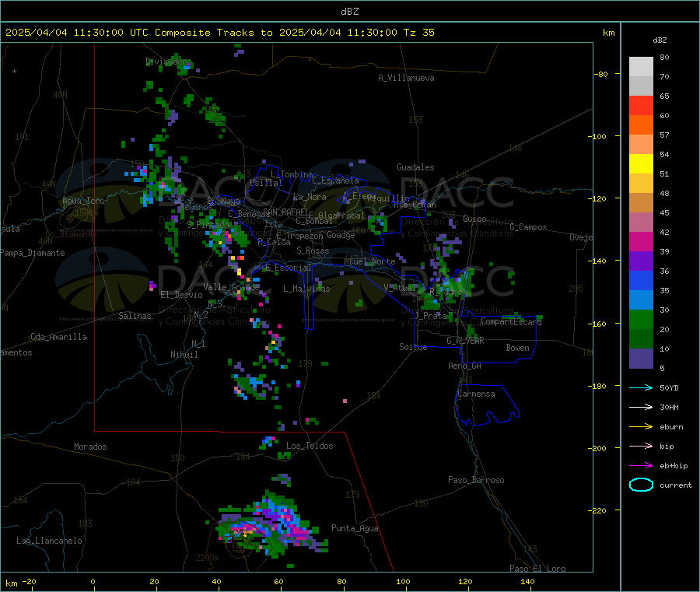Click the Pampa_Diamante map label
Viewport: 700px width, 592px height.
click(33, 253)
